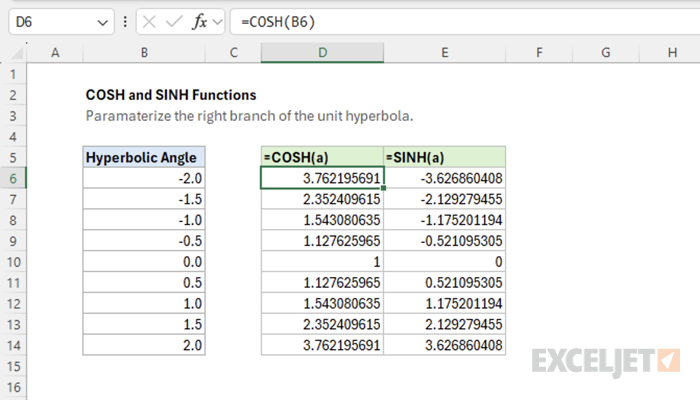Image resolution: width=700 pixels, height=400 pixels.
Task: Click cell E8 with -1.175201194
Action: 445,220
